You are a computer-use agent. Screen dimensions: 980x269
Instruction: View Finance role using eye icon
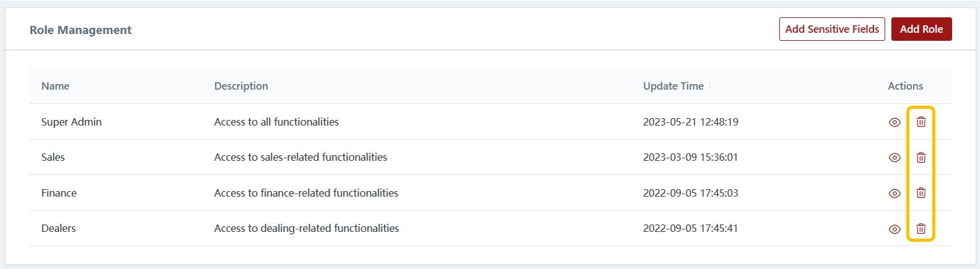click(x=895, y=194)
